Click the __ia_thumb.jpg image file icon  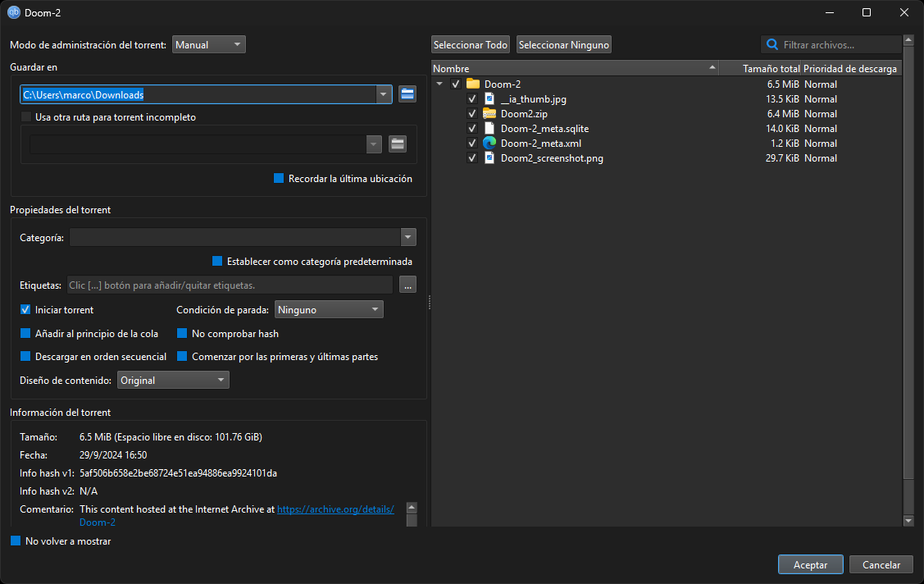[489, 99]
